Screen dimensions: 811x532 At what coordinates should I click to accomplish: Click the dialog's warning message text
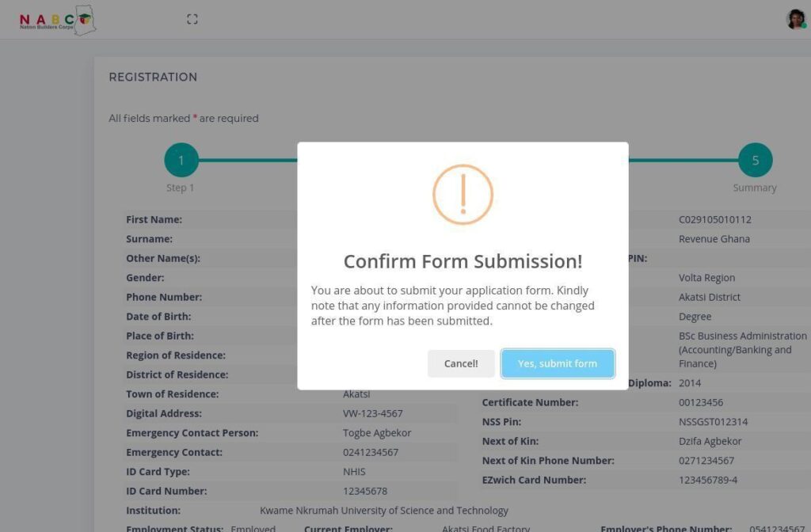pos(452,306)
